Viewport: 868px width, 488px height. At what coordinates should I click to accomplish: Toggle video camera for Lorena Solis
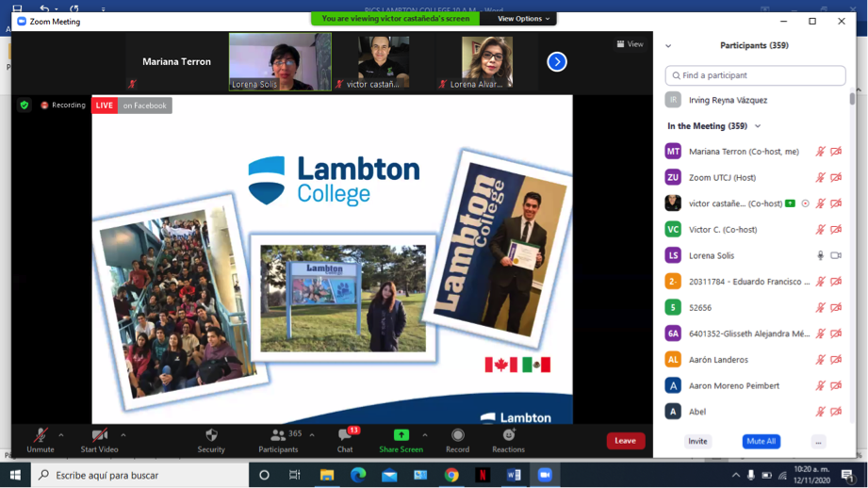point(836,255)
